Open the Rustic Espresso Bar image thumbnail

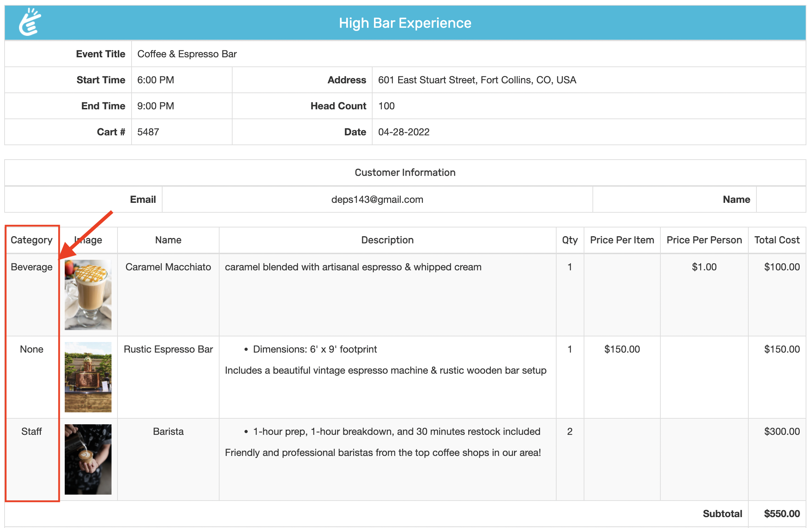point(88,377)
